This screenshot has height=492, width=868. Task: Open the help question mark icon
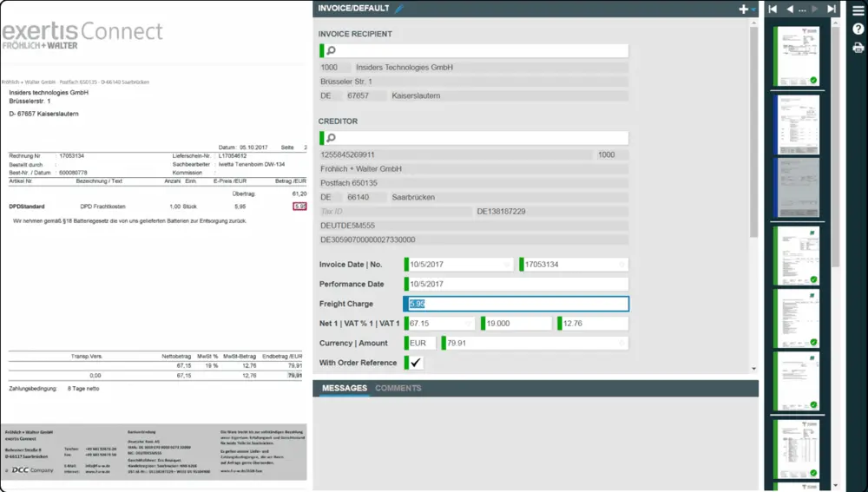pos(858,29)
